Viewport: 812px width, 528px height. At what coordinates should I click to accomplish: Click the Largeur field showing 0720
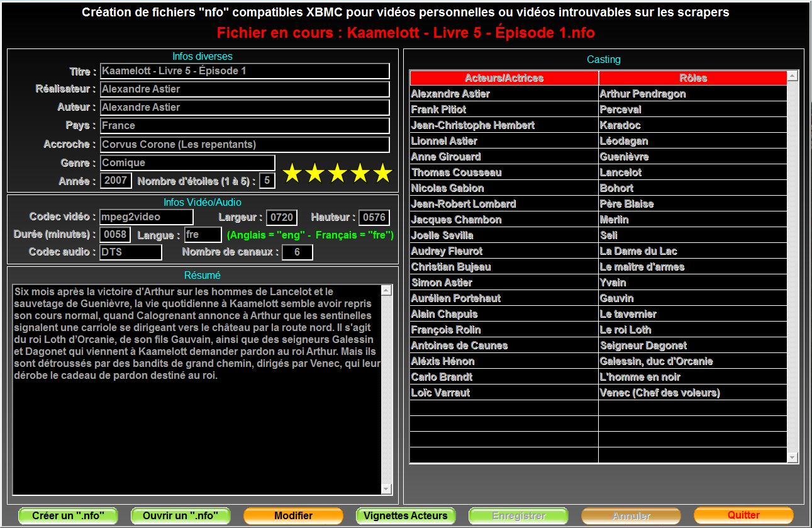coord(282,218)
